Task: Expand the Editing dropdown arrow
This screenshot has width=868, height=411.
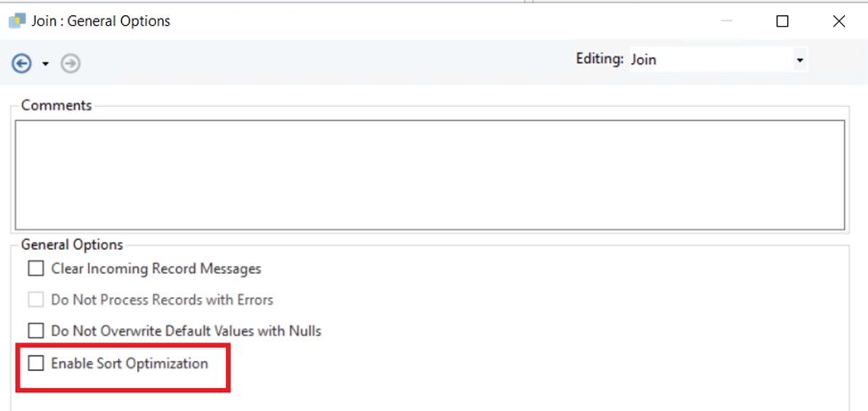Action: (799, 60)
